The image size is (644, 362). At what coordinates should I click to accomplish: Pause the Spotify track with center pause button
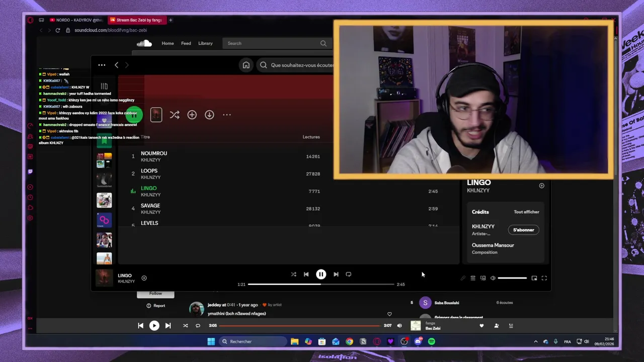(321, 274)
